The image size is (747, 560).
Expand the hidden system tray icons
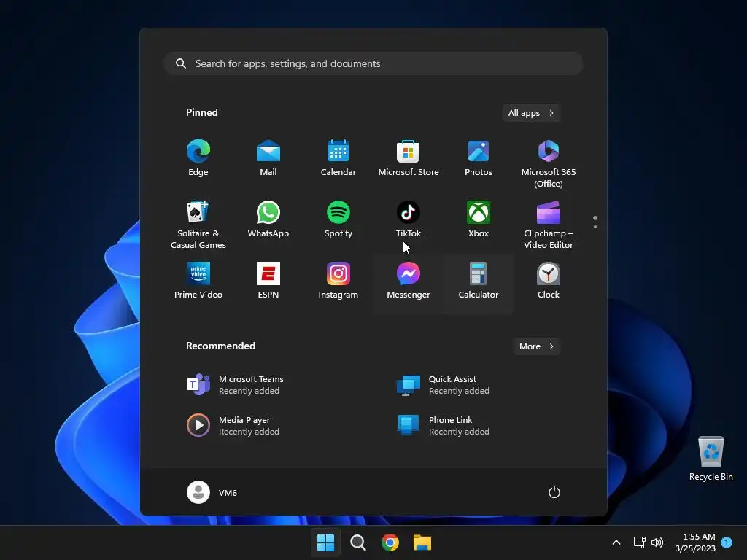pos(616,542)
